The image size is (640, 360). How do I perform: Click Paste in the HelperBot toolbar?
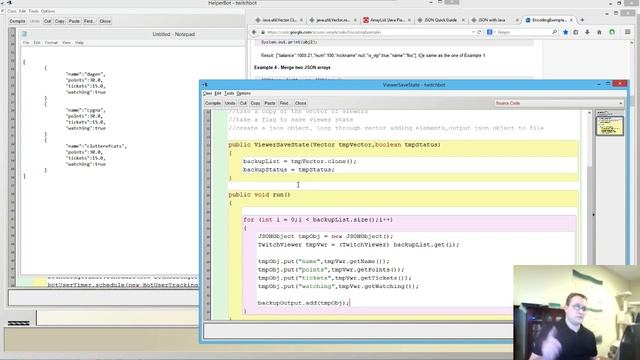pos(74,21)
